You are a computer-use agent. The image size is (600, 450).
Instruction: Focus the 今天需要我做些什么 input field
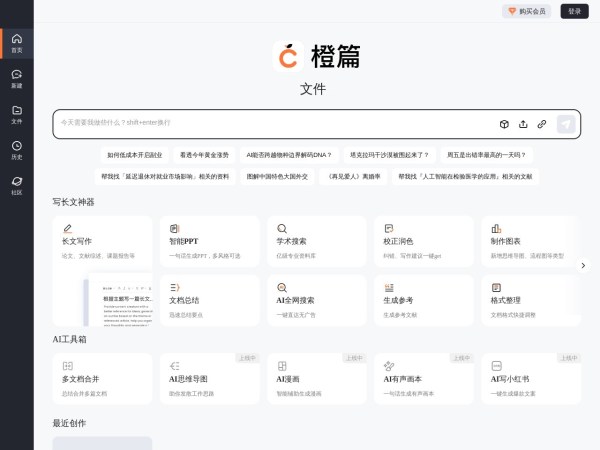point(270,123)
